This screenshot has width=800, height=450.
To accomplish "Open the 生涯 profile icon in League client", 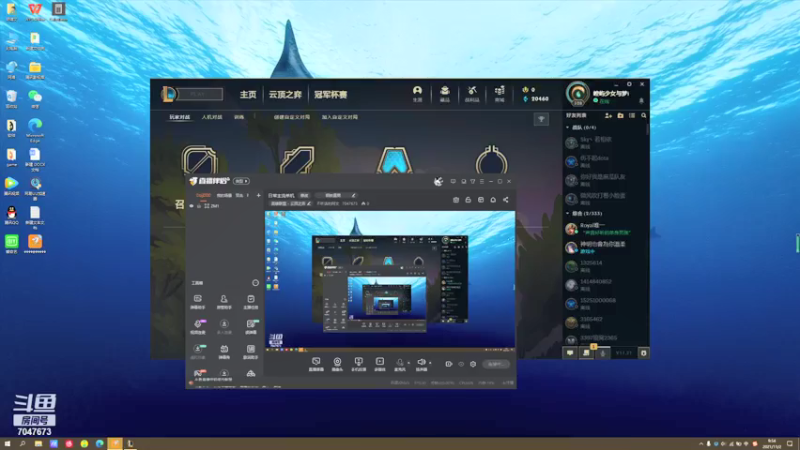I will click(x=417, y=93).
